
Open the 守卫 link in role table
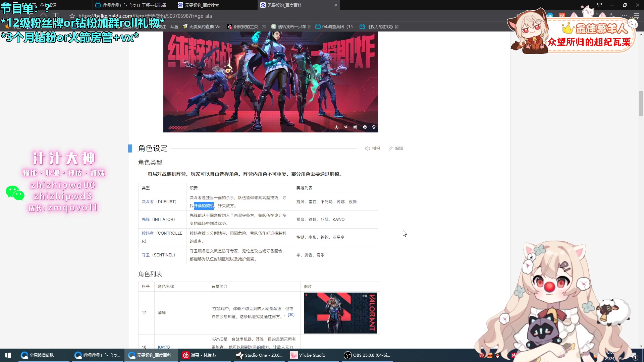coord(146,255)
